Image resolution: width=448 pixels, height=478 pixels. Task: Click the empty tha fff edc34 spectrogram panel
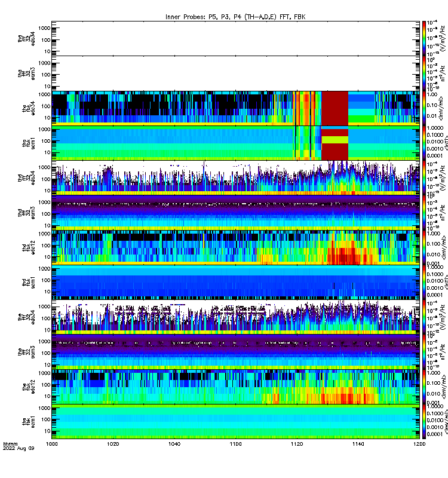[x=235, y=39]
